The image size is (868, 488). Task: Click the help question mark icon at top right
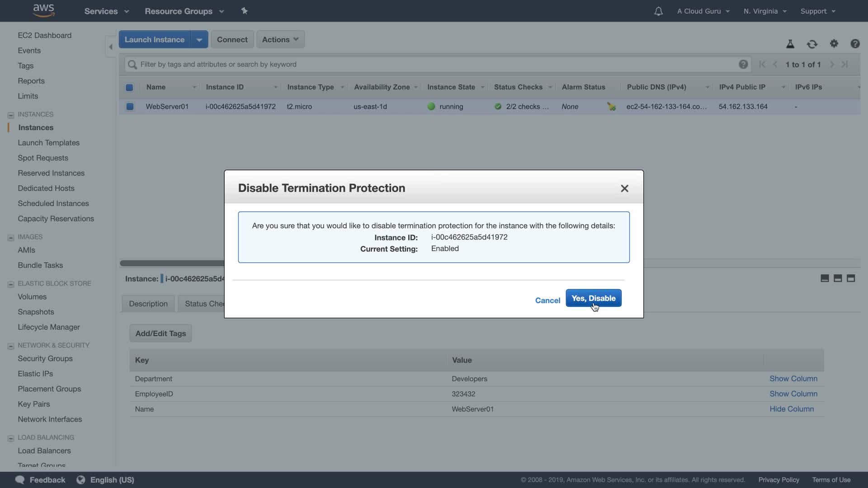pos(854,44)
